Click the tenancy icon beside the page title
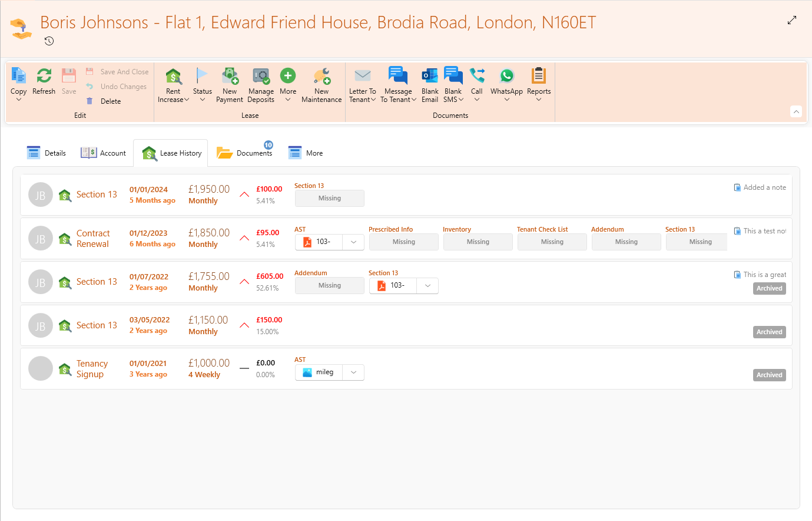The height and width of the screenshot is (521, 812). [x=21, y=28]
